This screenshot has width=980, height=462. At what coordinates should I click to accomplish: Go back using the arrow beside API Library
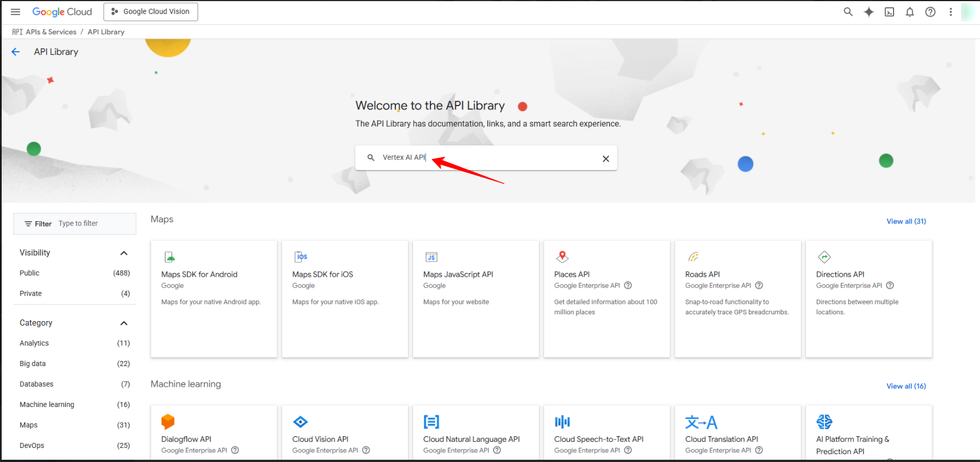16,52
